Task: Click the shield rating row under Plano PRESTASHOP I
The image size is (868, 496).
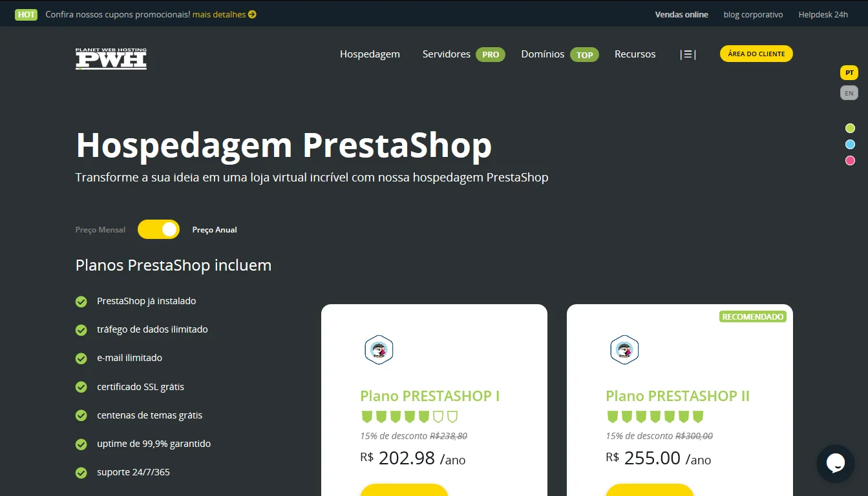Action: click(409, 417)
